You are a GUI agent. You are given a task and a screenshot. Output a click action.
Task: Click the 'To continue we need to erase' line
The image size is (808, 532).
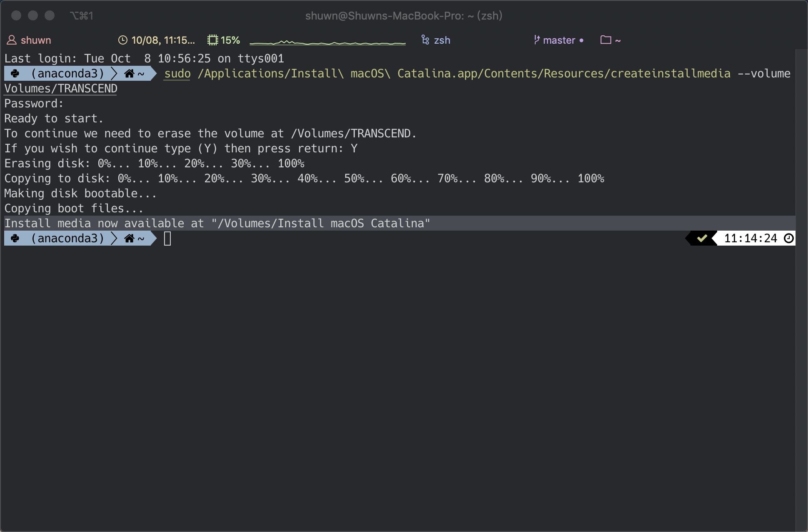(210, 134)
